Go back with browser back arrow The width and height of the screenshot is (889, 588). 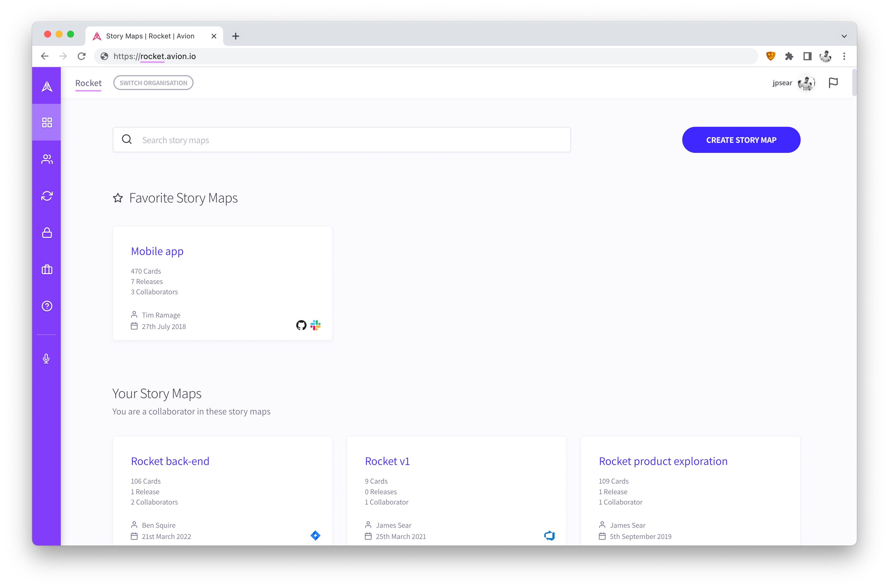(x=45, y=56)
